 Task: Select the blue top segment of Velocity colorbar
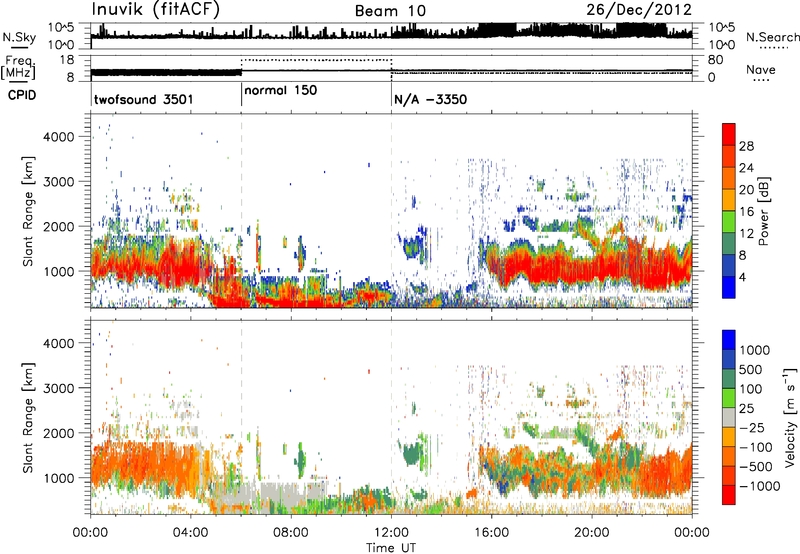click(729, 340)
